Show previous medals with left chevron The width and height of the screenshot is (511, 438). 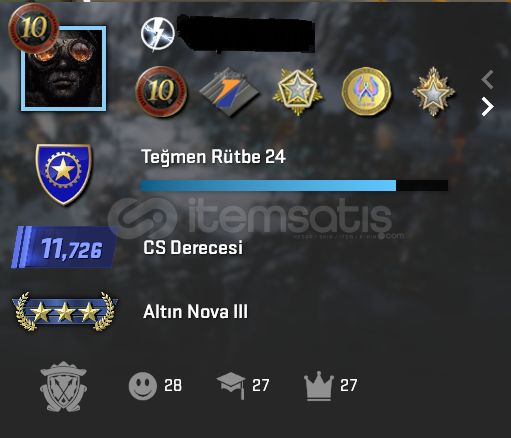point(488,79)
